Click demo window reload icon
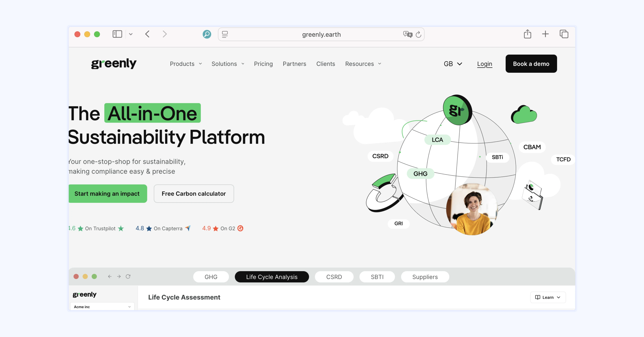 point(128,276)
